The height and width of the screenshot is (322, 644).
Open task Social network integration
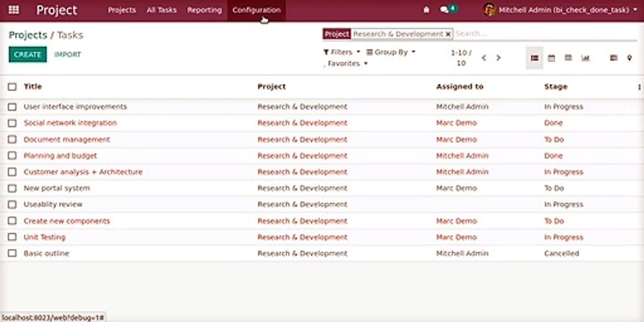pos(70,123)
